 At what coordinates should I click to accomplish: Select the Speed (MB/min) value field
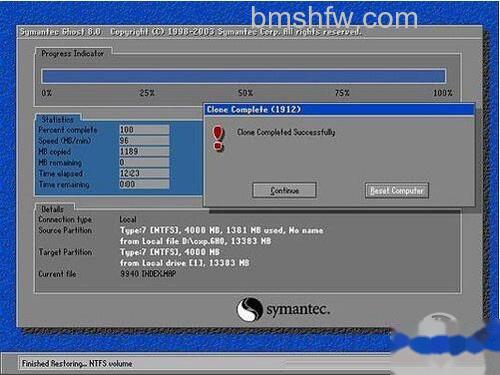144,140
